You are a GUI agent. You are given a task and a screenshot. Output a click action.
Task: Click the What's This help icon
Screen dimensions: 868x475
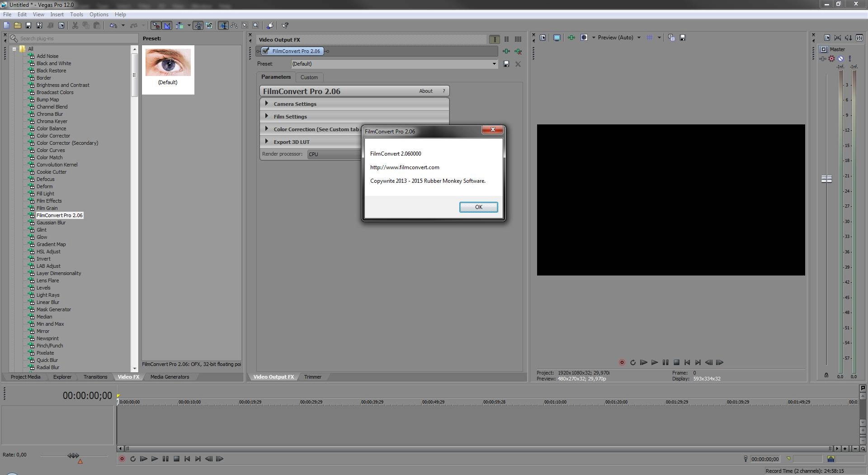[285, 26]
